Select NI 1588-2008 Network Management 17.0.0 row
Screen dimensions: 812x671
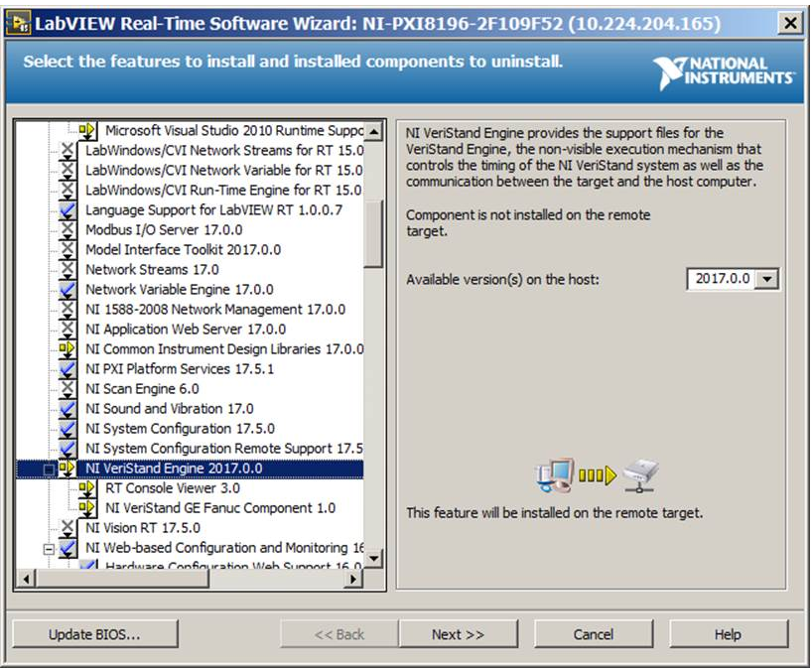[215, 309]
